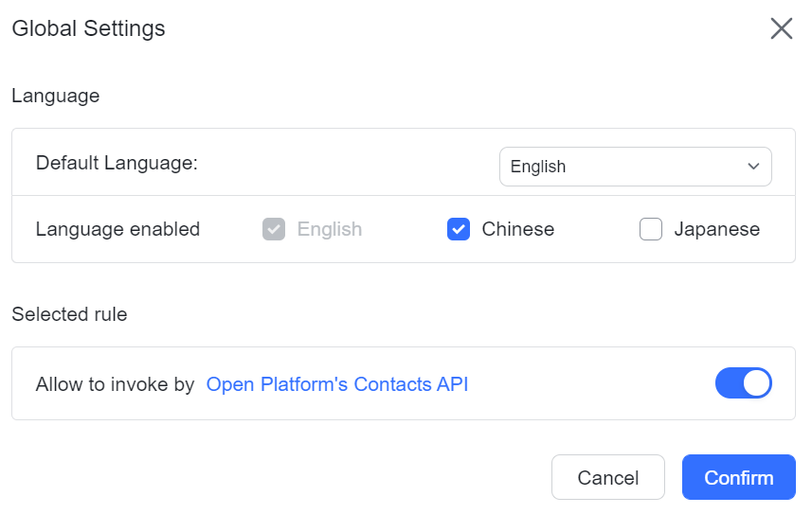The image size is (812, 514).
Task: Enable the Japanese language checkbox
Action: click(x=651, y=229)
